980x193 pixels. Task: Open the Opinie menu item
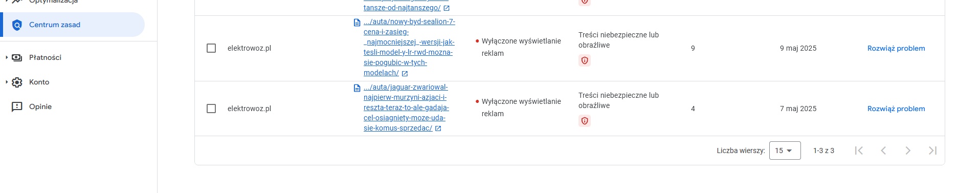point(40,106)
